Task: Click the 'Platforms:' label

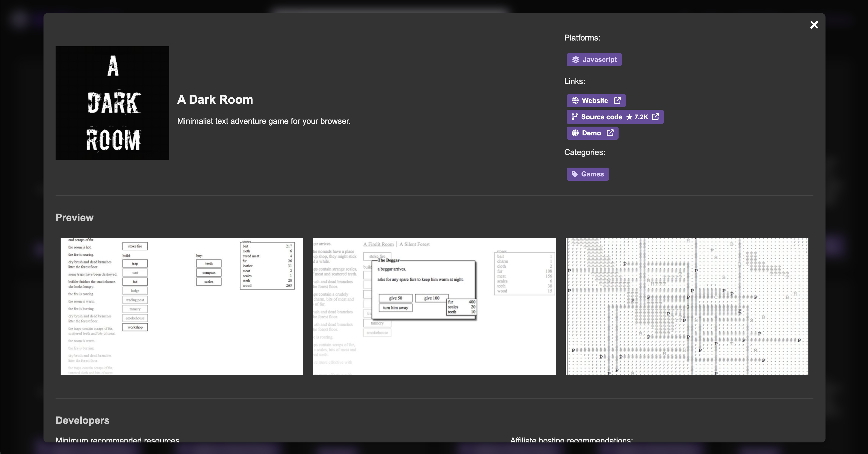Action: [582, 38]
